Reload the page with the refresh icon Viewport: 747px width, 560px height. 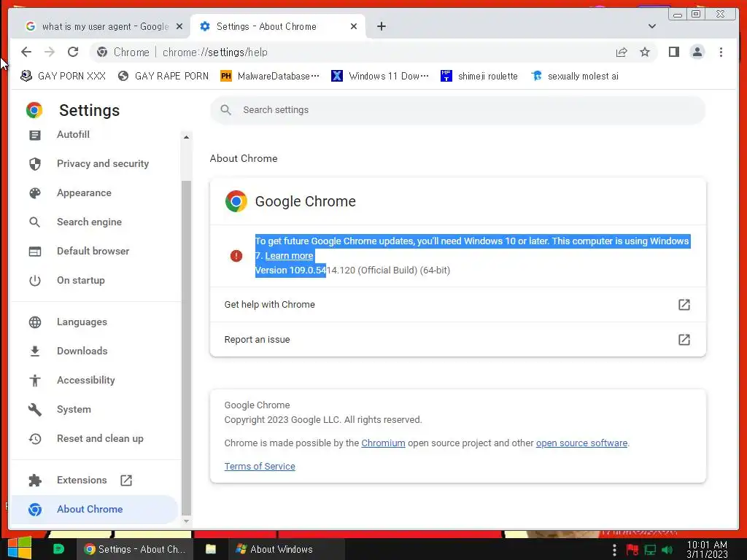pos(73,52)
